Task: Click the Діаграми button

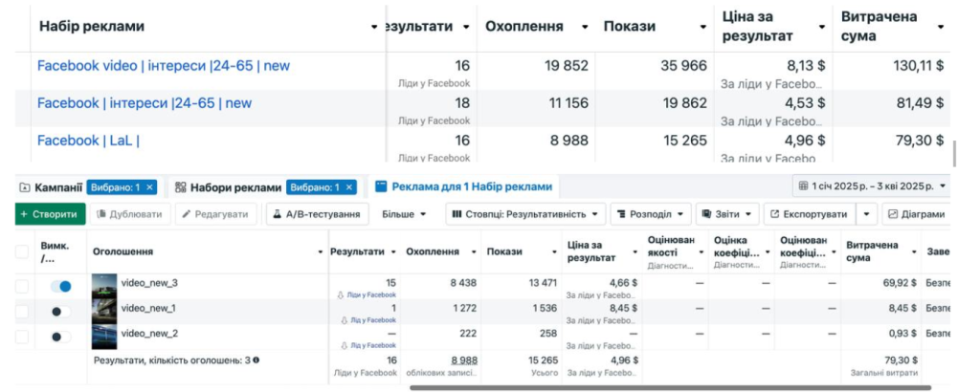Action: pyautogui.click(x=917, y=214)
